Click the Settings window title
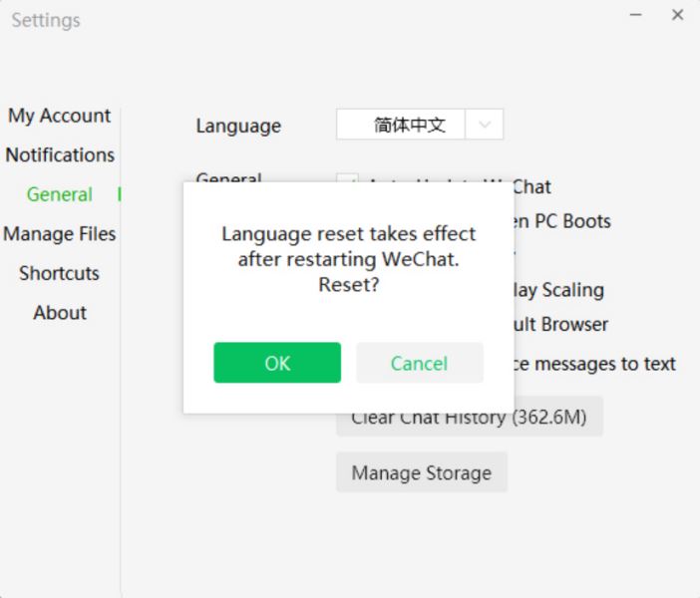Screen dimensions: 700x598 [46, 20]
